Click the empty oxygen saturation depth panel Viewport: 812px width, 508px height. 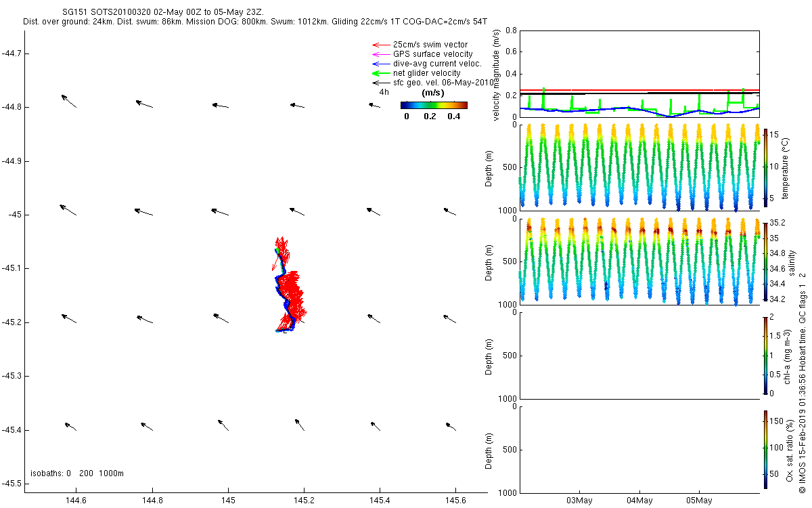(x=640, y=450)
